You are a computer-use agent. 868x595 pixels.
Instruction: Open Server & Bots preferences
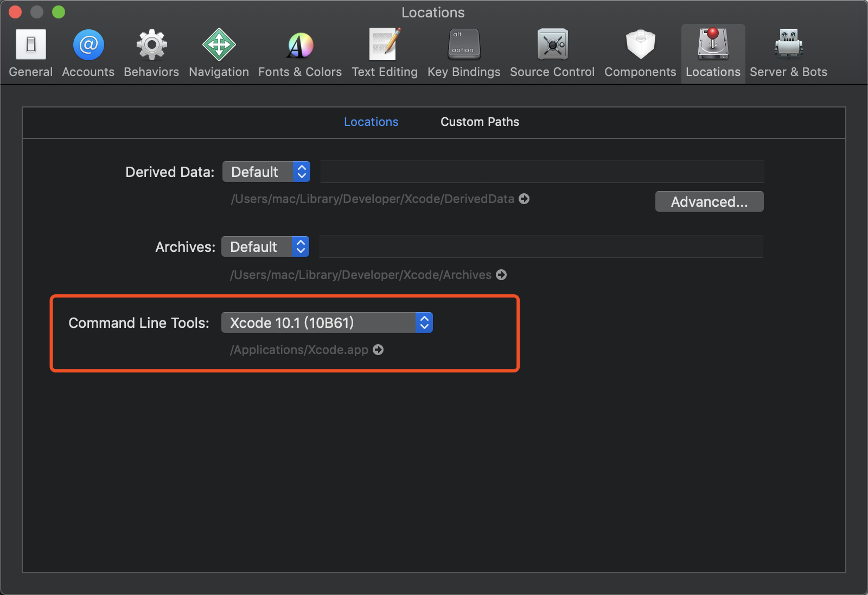click(788, 53)
